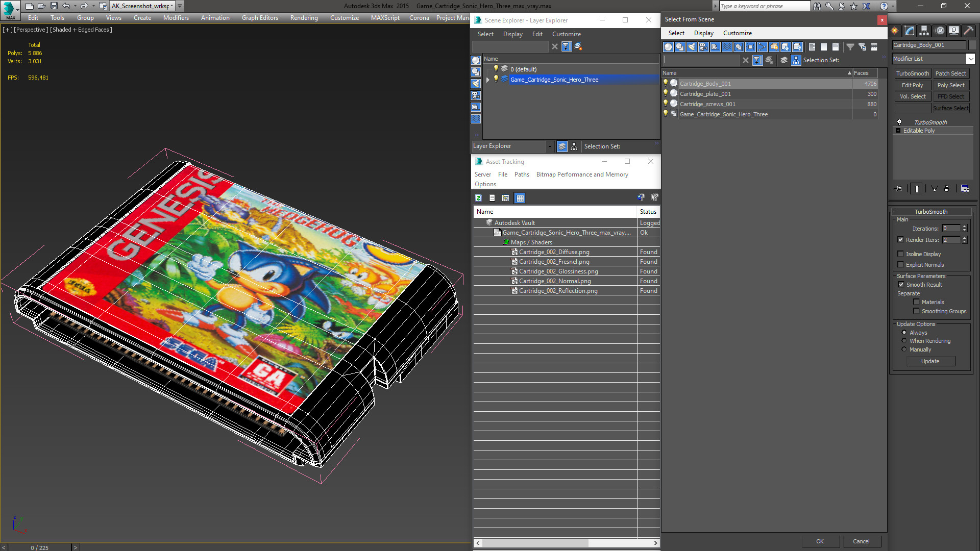
Task: Toggle visibility bulb of Cartridge_screws_001
Action: pos(666,104)
